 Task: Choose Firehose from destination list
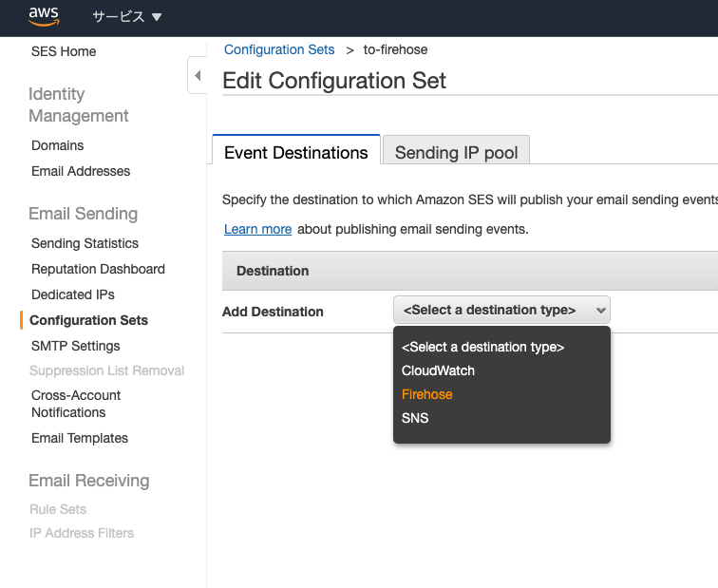point(426,394)
